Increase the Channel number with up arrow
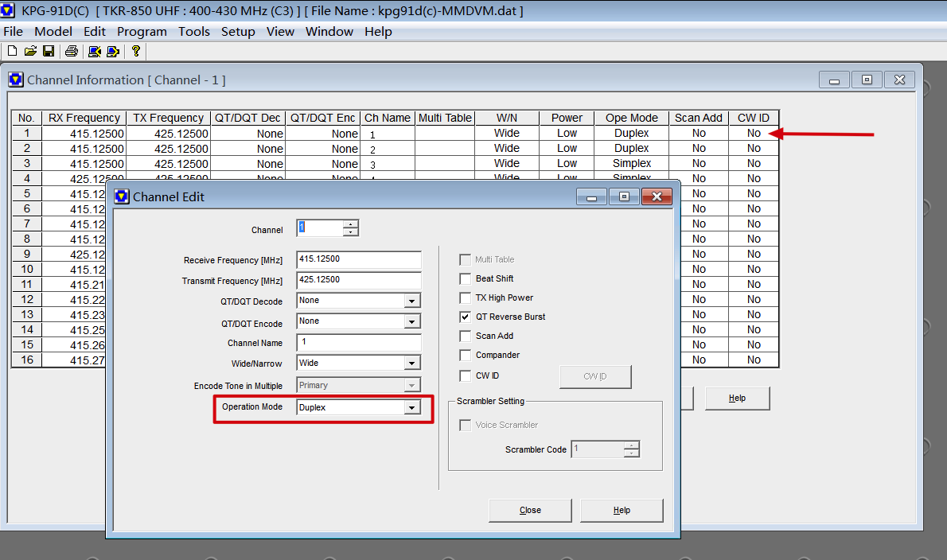 point(351,224)
